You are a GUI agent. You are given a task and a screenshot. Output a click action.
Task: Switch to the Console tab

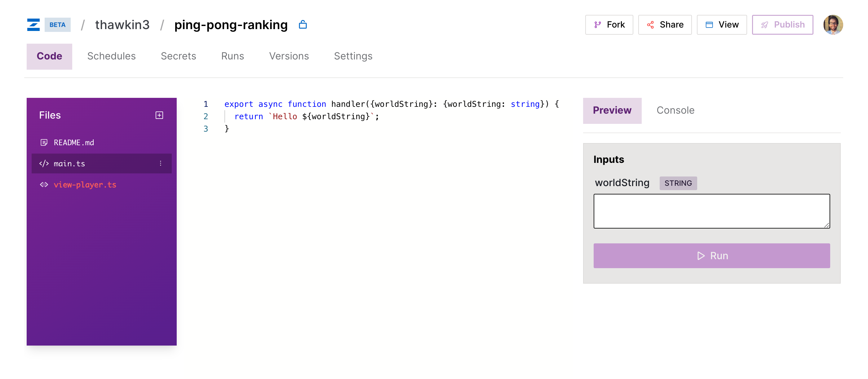coord(675,110)
